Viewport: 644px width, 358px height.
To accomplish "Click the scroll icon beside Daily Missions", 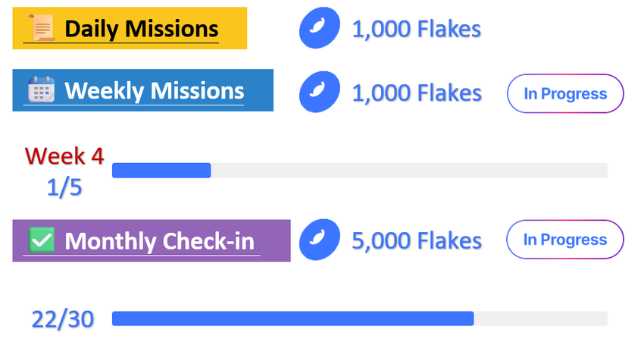I will pyautogui.click(x=41, y=29).
